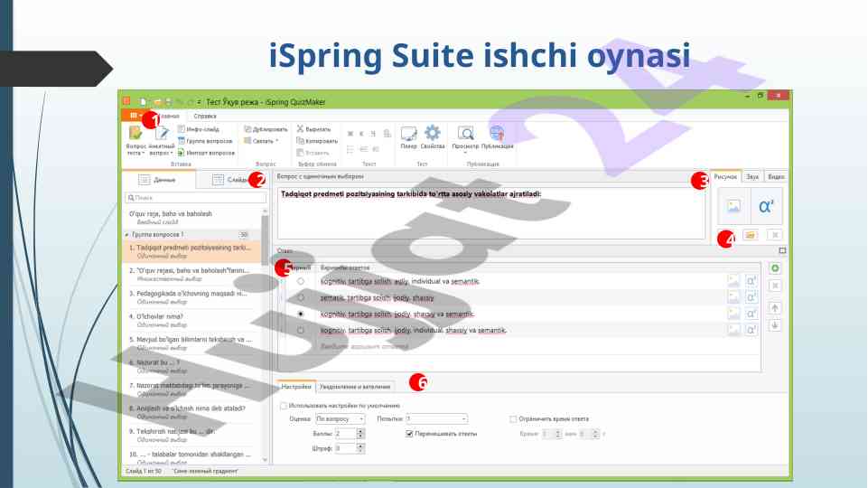Viewport: 868px width, 488px height.
Task: Move answer up with arrow icon
Action: tap(775, 308)
